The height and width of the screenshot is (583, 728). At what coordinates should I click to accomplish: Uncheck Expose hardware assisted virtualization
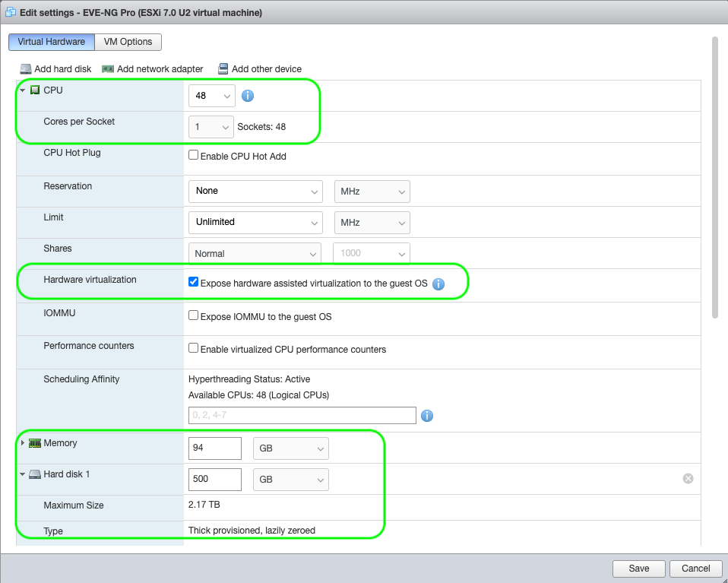click(x=193, y=282)
